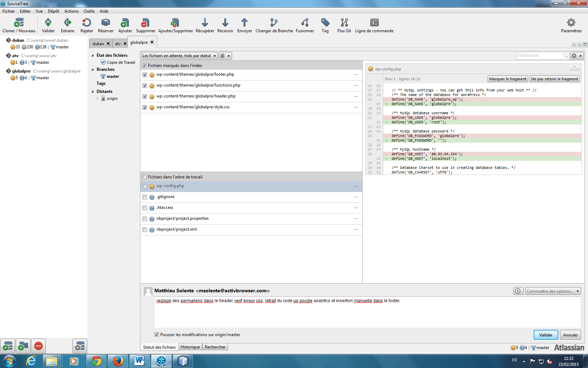Switch to the Historique tab
The width and height of the screenshot is (588, 368).
(190, 347)
